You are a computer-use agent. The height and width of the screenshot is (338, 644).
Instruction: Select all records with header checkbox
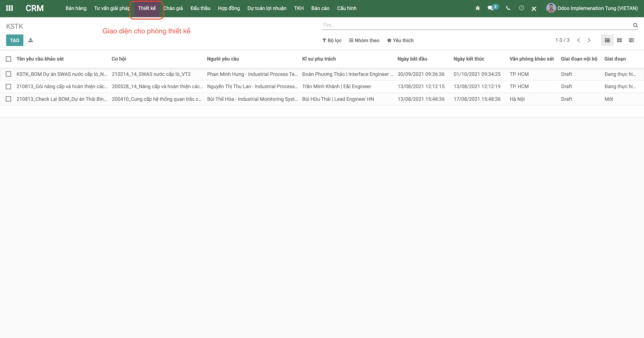[8, 59]
